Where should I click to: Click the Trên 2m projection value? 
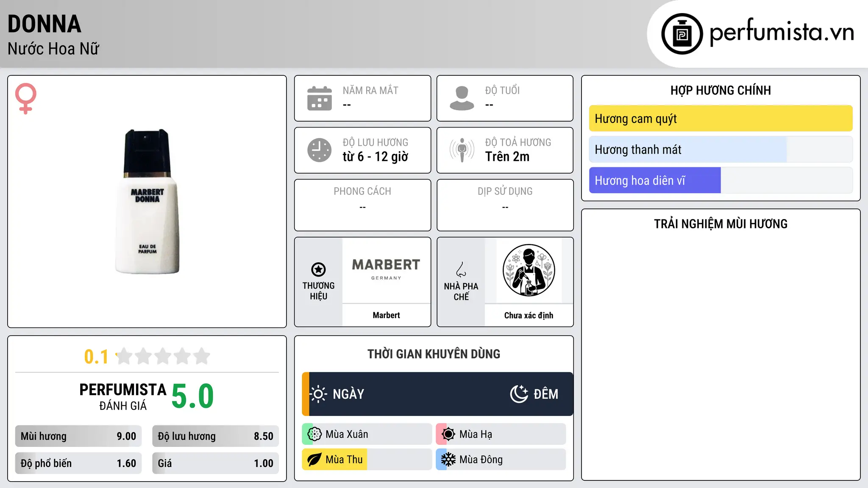[507, 157]
